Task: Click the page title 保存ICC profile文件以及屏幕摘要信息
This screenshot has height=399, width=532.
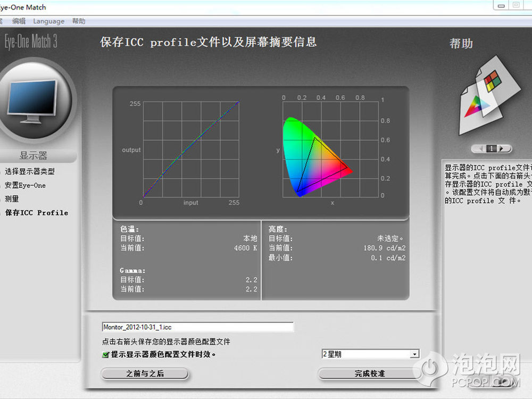Action: pos(209,42)
